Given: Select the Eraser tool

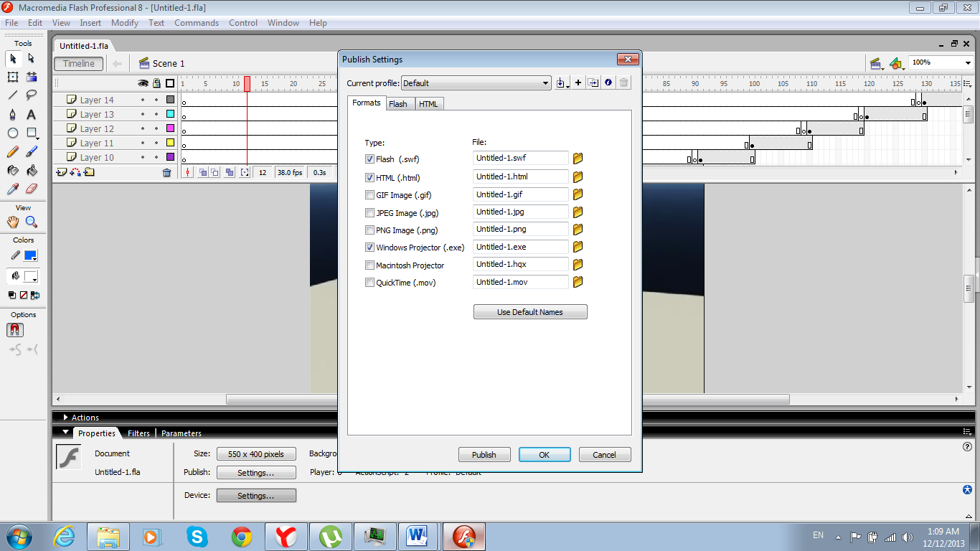Looking at the screenshot, I should pos(32,189).
